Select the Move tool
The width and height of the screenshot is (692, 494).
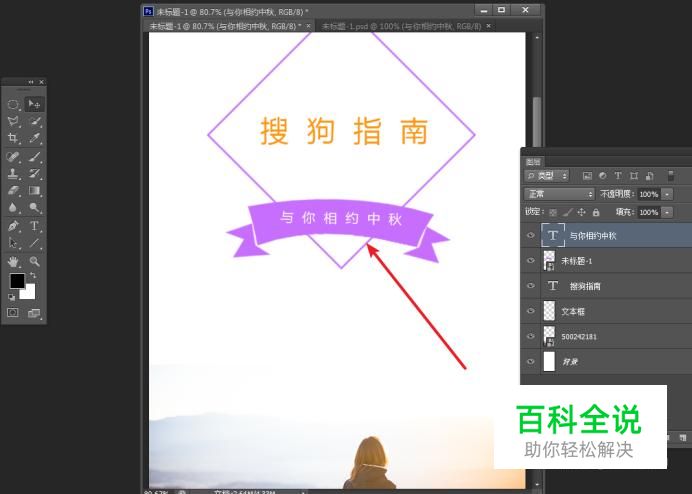(34, 104)
